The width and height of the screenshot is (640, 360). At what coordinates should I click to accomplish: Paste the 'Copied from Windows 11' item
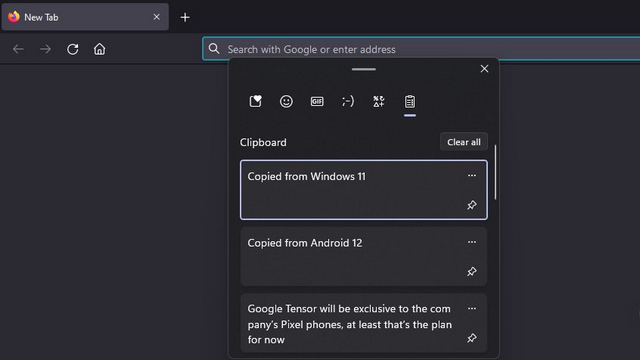(364, 190)
